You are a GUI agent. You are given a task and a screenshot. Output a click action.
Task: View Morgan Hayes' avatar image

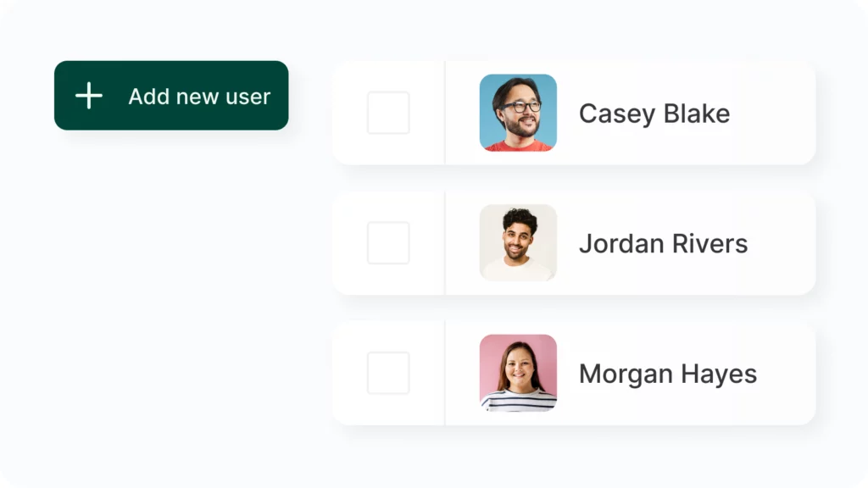coord(518,374)
